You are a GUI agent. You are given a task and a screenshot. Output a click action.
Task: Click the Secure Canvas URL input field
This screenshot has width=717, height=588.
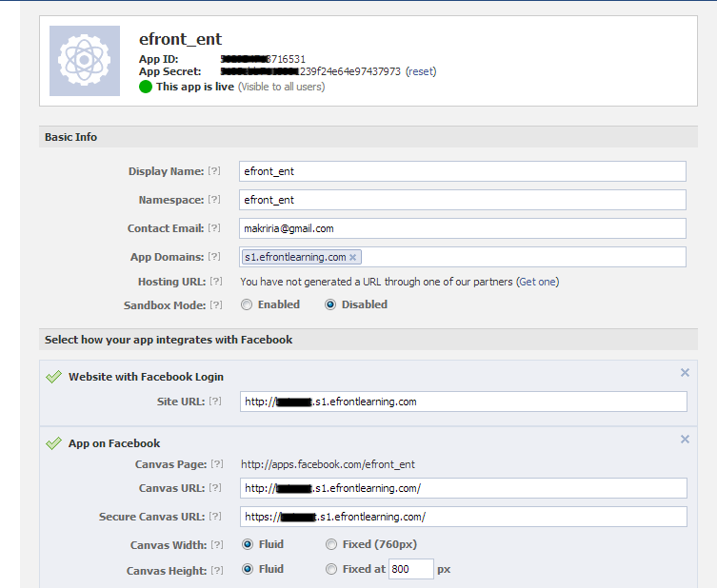463,517
